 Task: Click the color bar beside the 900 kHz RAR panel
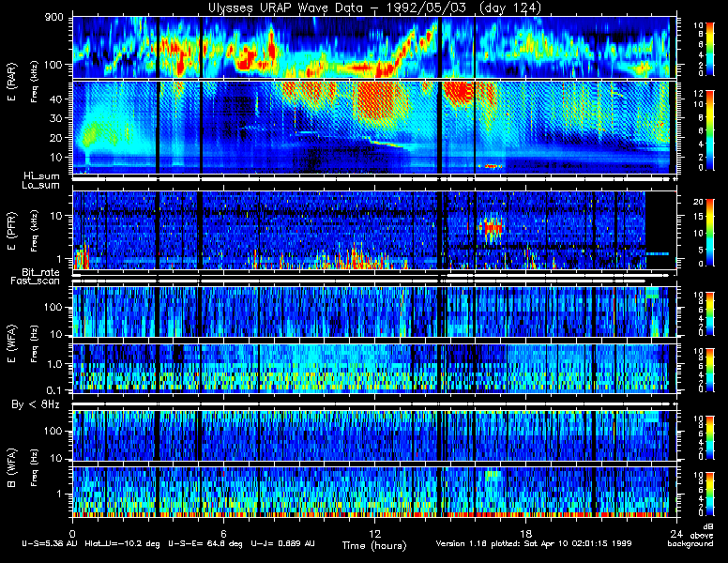coord(709,48)
